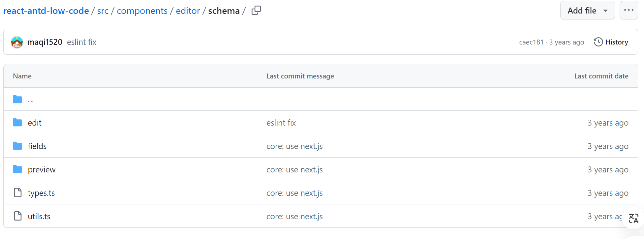Navigate to src in the breadcrumb
This screenshot has height=239, width=644.
click(x=103, y=11)
